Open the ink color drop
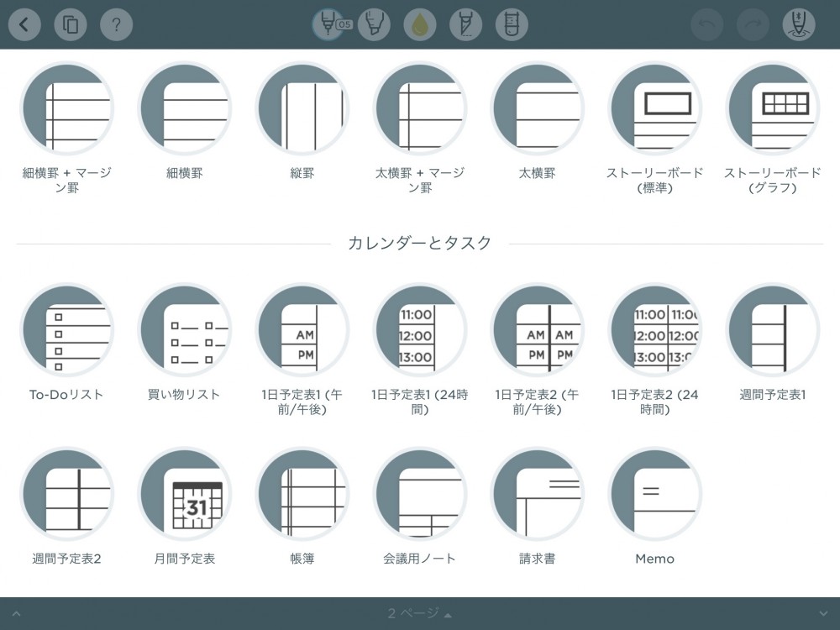 (419, 24)
